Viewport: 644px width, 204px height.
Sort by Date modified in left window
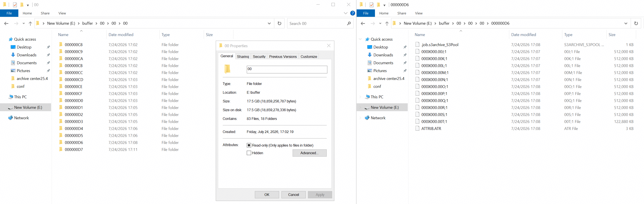coord(121,35)
